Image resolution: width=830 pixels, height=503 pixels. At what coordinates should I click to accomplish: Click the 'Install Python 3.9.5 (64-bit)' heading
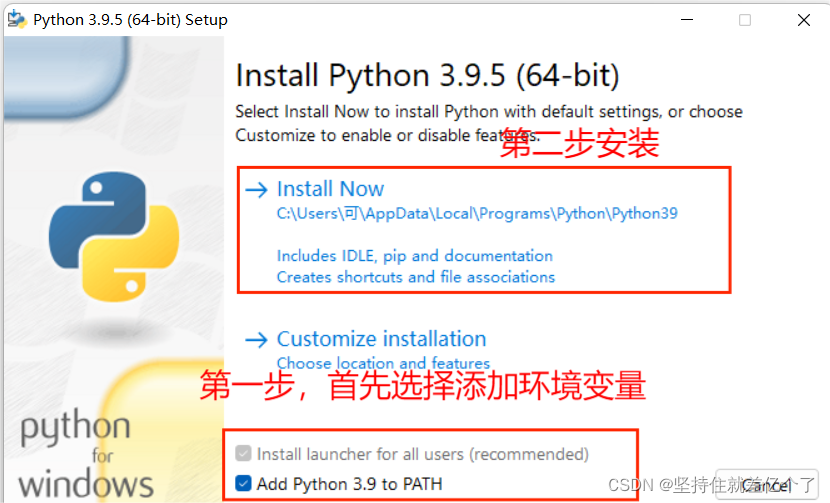[x=427, y=75]
